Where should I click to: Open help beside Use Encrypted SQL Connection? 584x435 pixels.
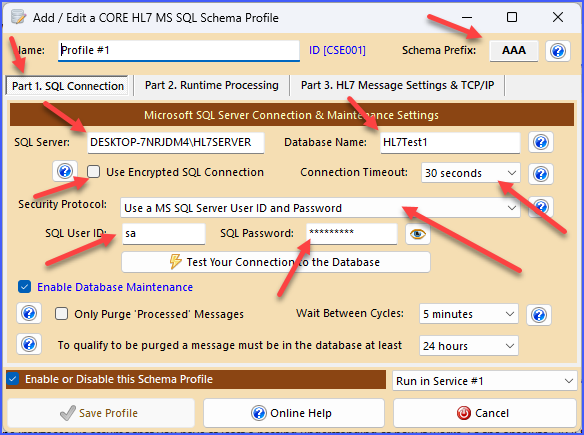point(65,171)
